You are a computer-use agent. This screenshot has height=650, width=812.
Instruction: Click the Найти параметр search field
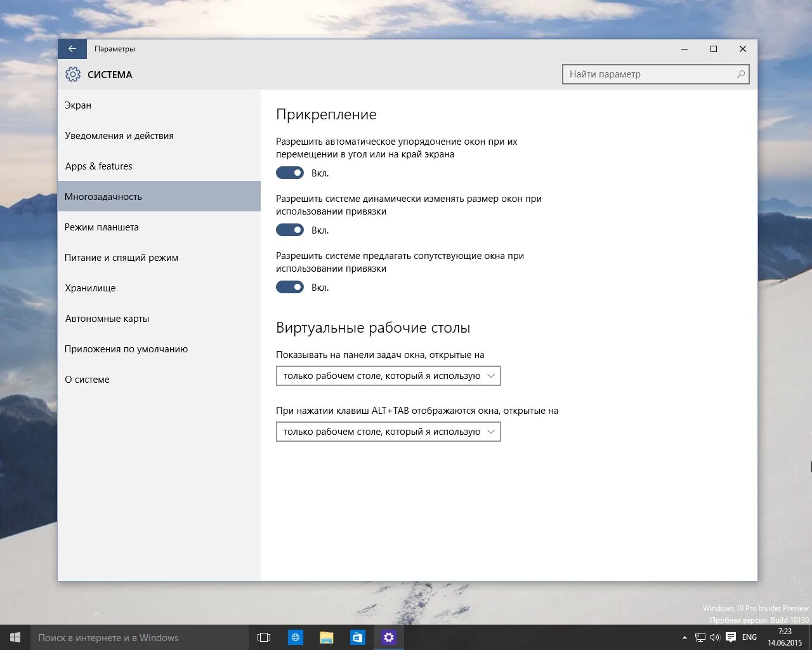656,74
